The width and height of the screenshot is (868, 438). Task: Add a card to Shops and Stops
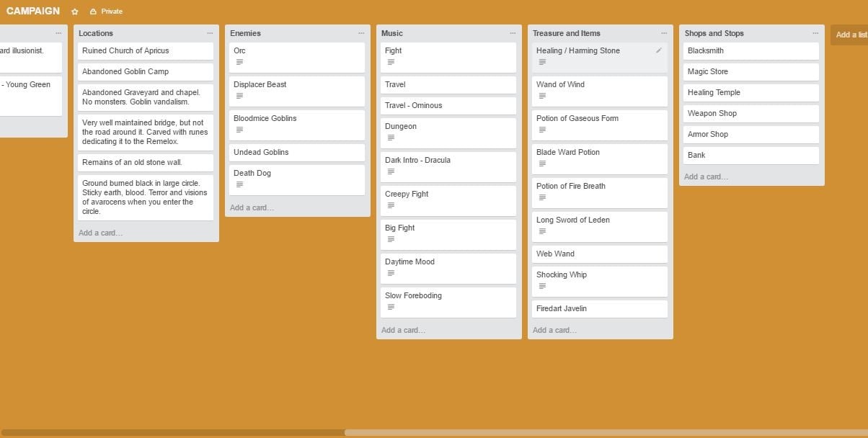tap(707, 176)
